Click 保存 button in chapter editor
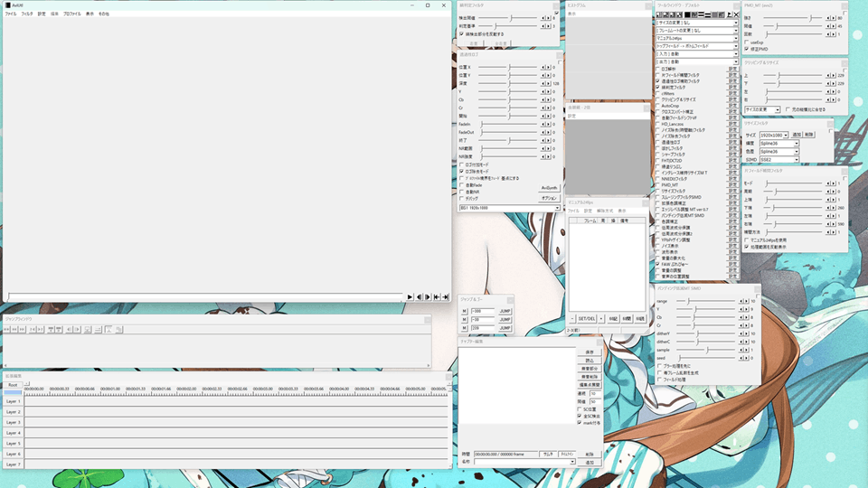The width and height of the screenshot is (868, 488). (590, 352)
